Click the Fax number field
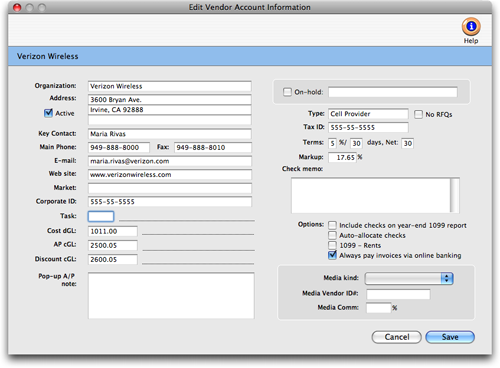Screen dimensions: 500x368 pos(213,148)
